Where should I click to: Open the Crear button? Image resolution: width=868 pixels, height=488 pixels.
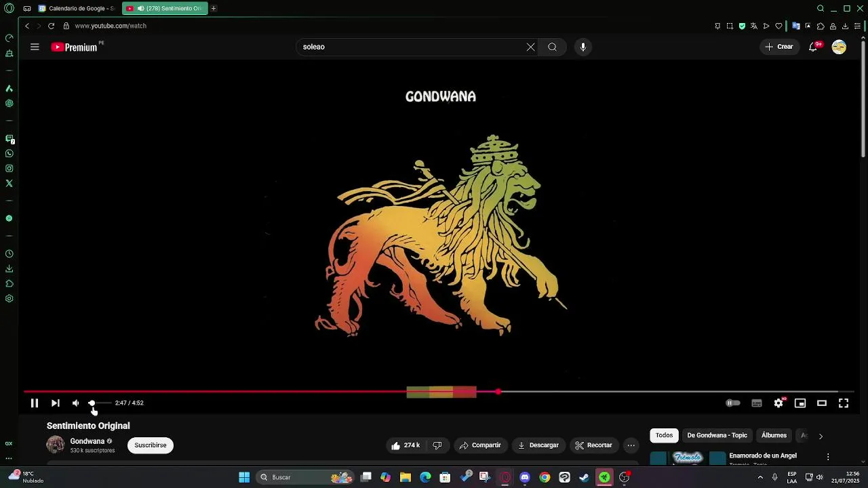click(x=779, y=47)
